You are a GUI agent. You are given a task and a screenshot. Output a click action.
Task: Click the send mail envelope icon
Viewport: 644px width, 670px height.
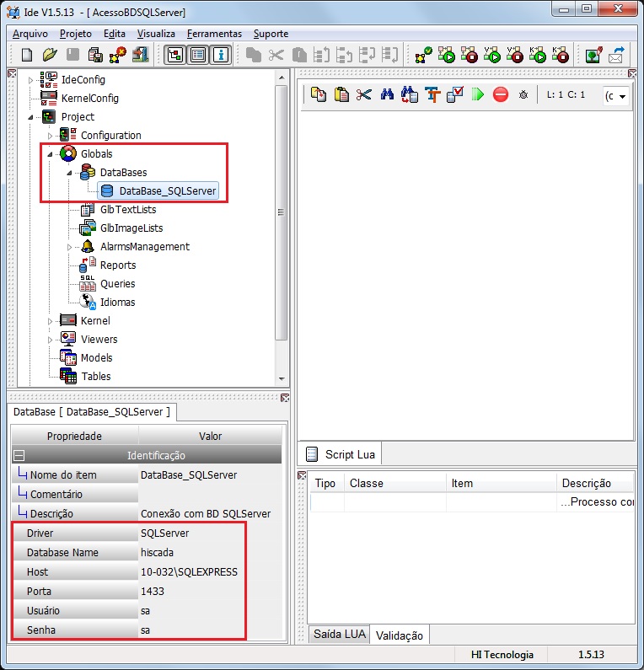(616, 55)
